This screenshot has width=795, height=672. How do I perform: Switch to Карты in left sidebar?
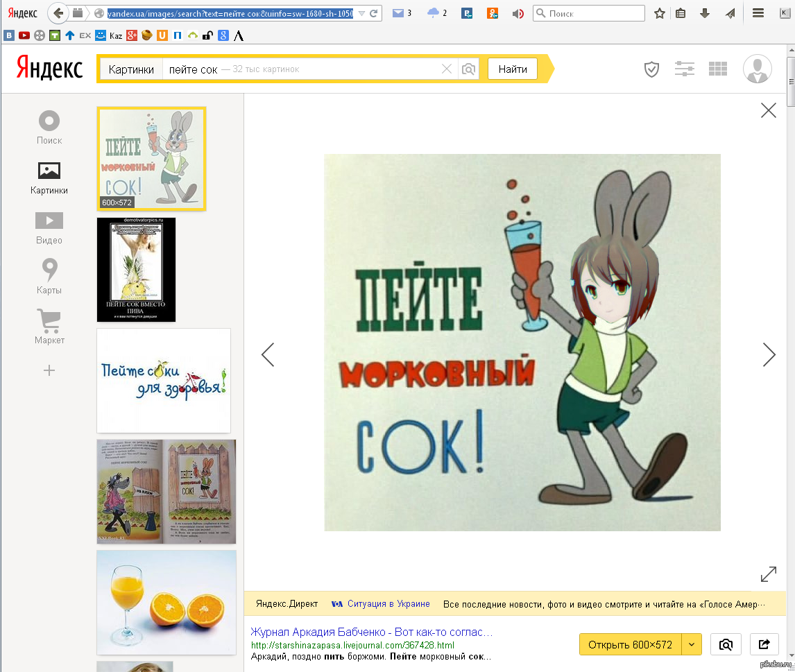pyautogui.click(x=49, y=276)
